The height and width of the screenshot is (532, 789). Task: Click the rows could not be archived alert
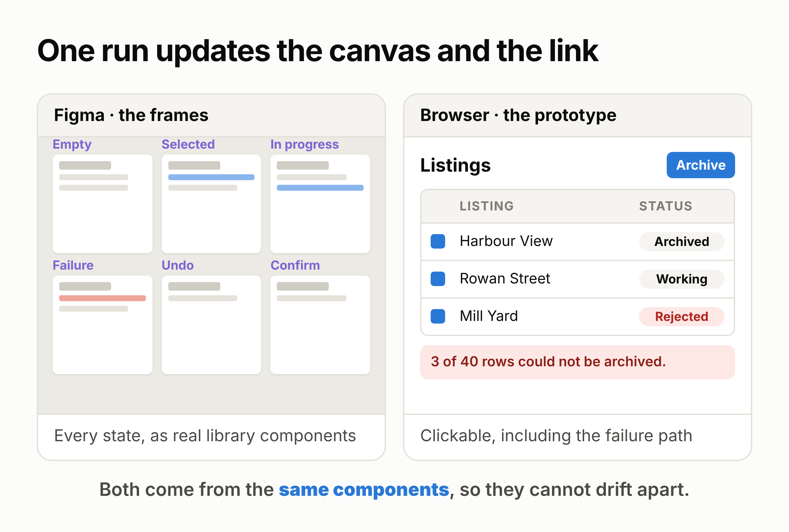577,362
